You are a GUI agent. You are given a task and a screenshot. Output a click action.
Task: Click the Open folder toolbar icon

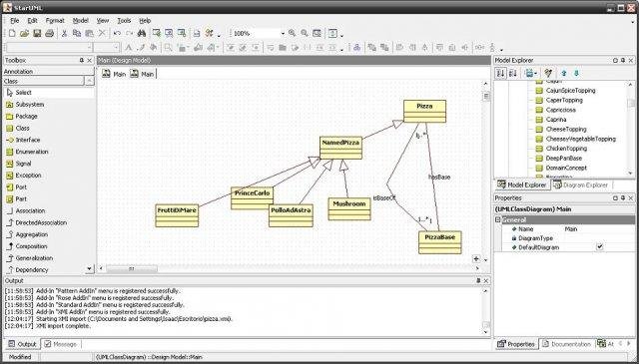(x=24, y=33)
